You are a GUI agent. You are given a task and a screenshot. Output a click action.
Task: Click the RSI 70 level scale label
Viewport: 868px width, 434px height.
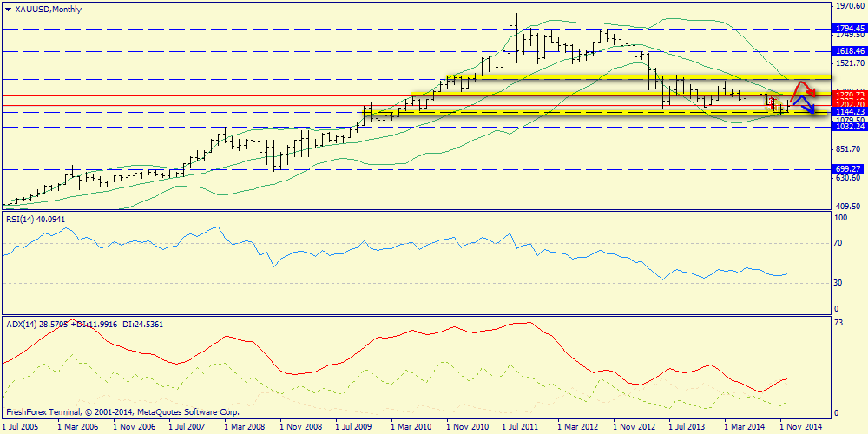click(x=838, y=246)
